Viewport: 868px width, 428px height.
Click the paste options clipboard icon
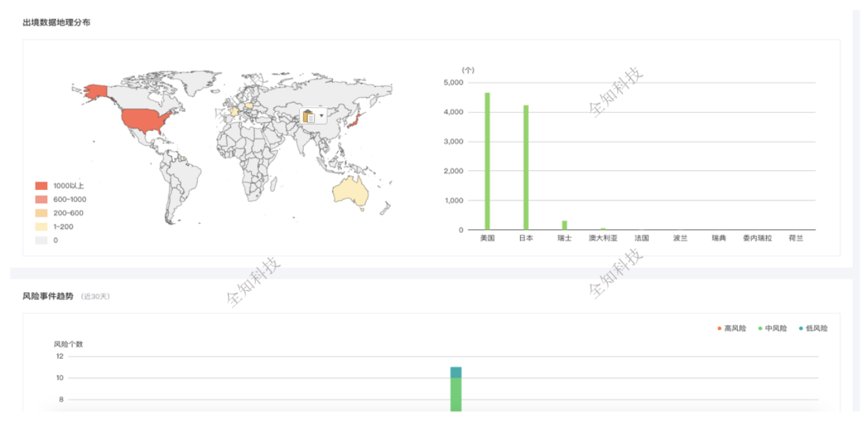pos(309,116)
